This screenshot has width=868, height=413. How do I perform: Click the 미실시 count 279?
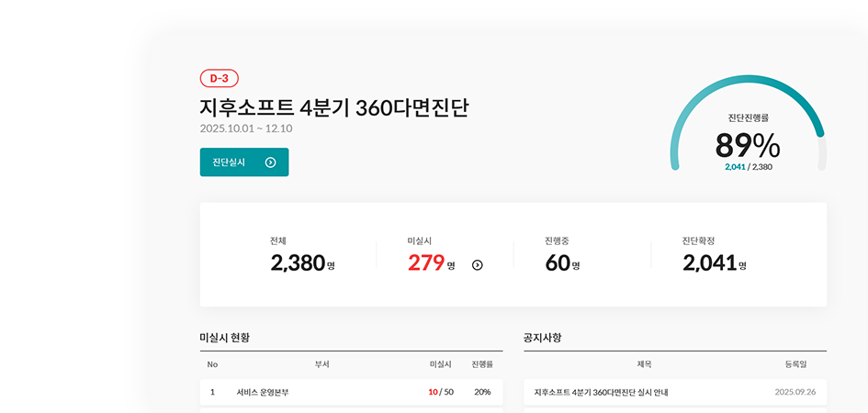click(x=426, y=263)
